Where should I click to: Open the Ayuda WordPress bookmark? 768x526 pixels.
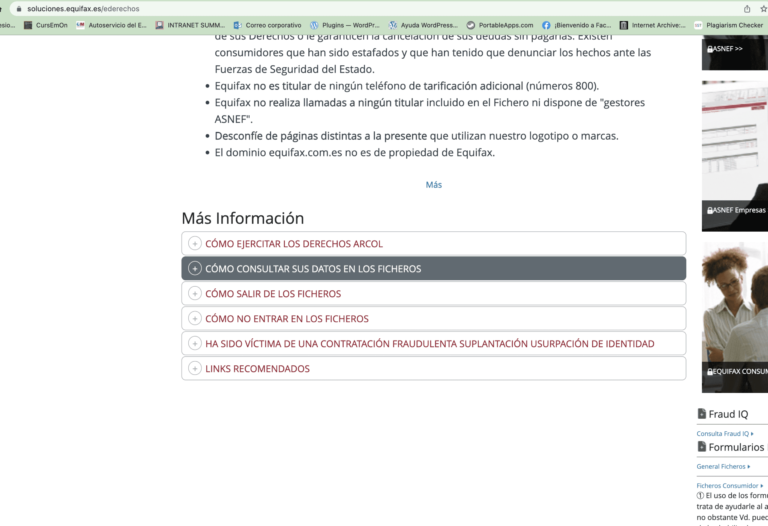[423, 25]
